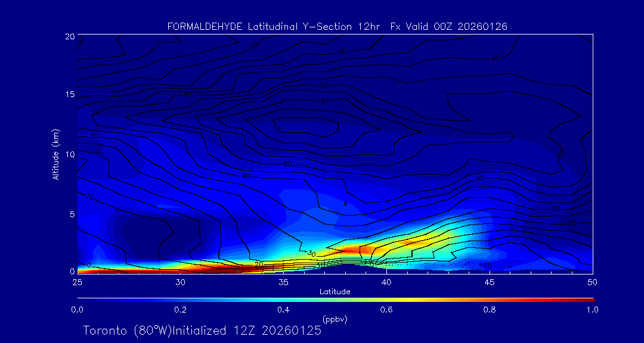The height and width of the screenshot is (343, 644).
Task: Click the small triangle marker near 5 km altitude
Action: click(x=345, y=204)
